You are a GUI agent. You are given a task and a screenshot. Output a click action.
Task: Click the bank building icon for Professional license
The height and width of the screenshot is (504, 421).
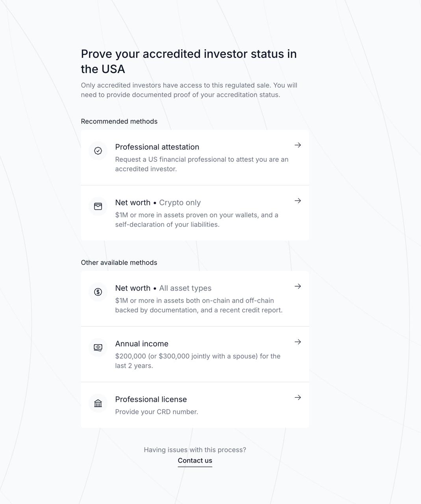coord(98,403)
